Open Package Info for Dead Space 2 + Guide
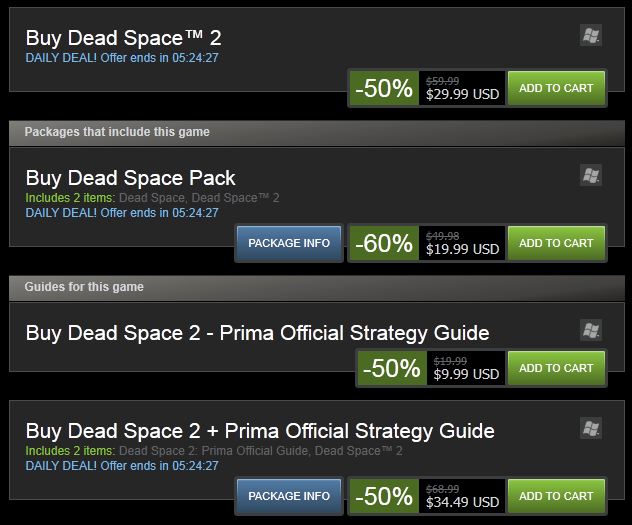The image size is (632, 525). pos(289,496)
